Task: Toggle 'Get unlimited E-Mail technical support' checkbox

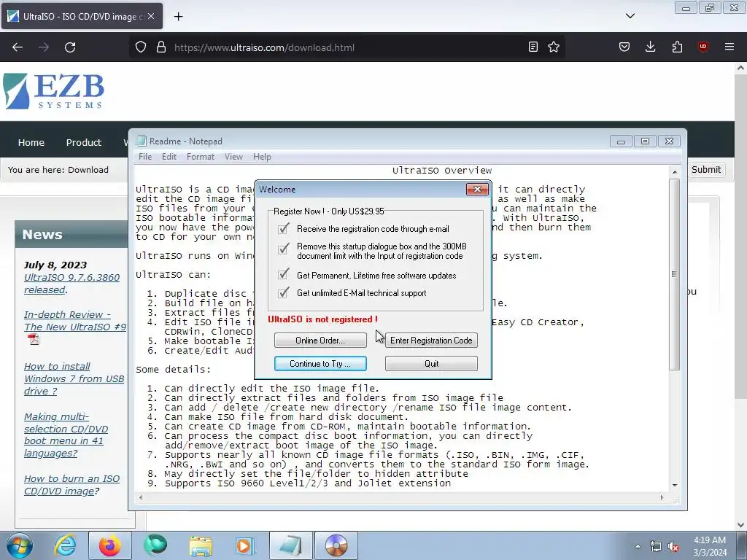Action: coord(284,292)
